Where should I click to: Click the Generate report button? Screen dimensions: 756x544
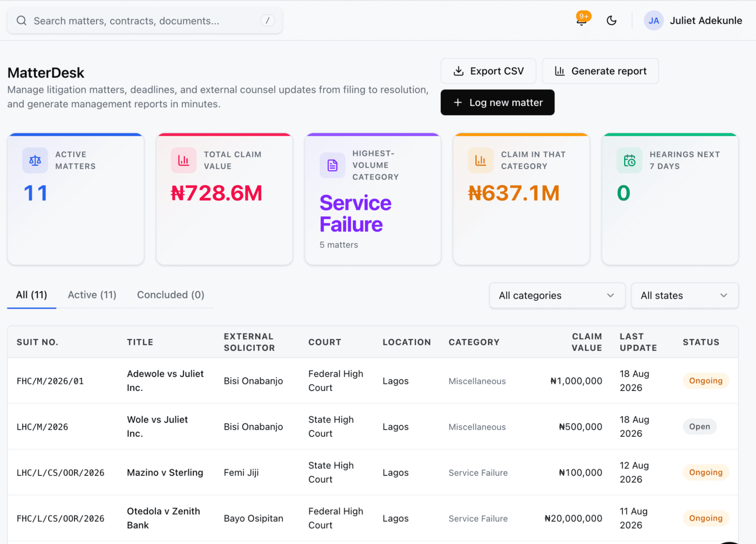click(x=600, y=71)
